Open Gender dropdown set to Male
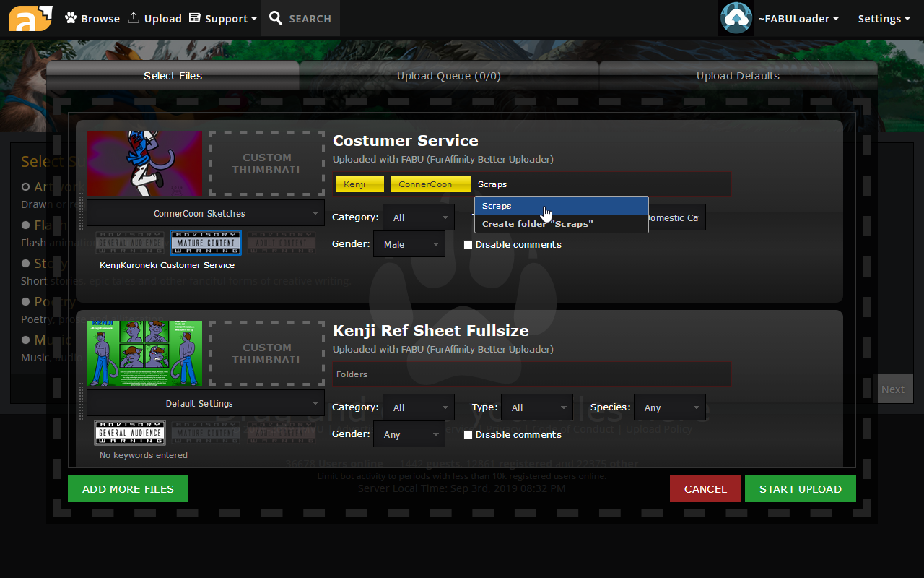The height and width of the screenshot is (578, 924). pos(409,244)
